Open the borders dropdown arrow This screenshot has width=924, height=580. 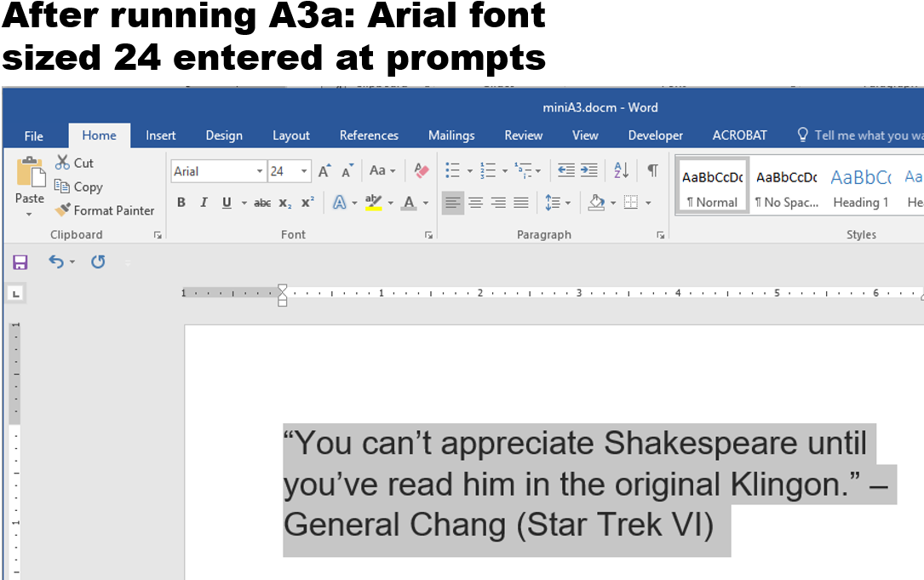[x=648, y=203]
